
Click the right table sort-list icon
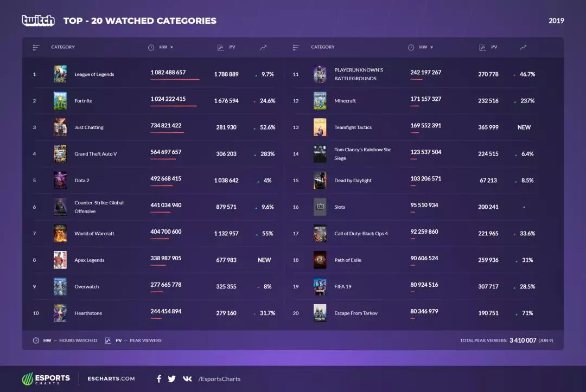click(296, 47)
